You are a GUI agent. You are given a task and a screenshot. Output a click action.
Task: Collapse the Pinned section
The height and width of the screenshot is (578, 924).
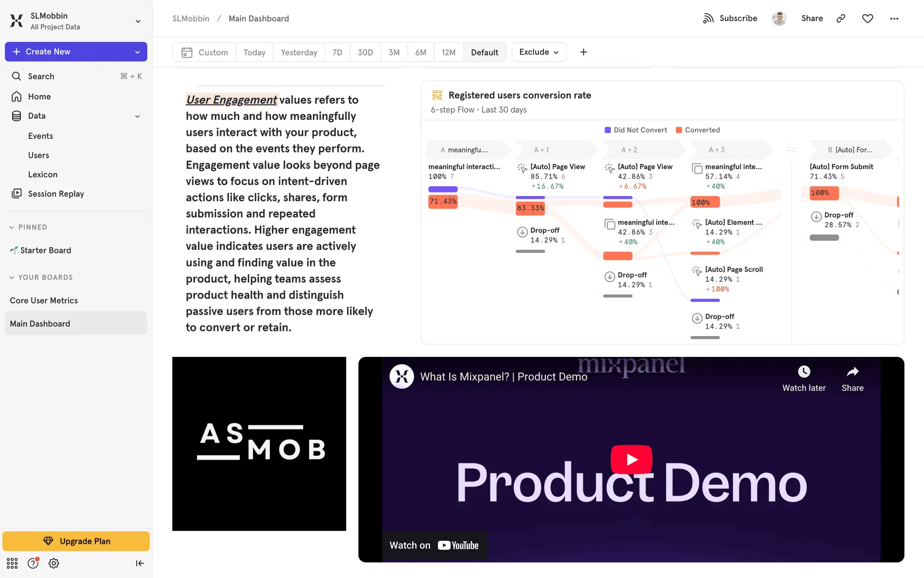(12, 227)
